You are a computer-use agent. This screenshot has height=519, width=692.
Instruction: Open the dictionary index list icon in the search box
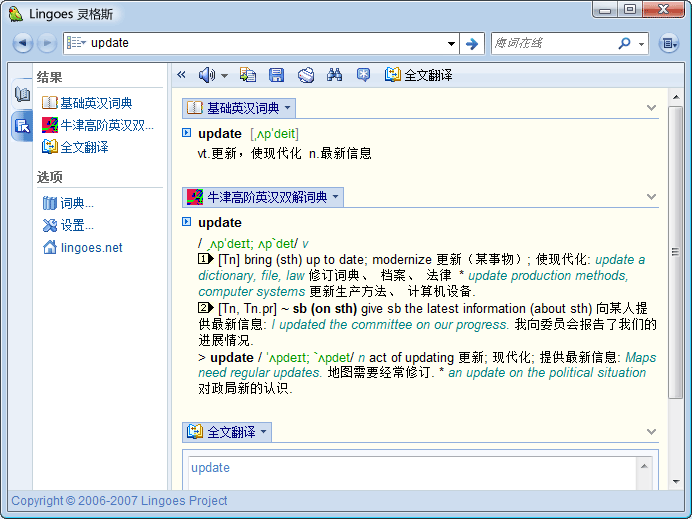click(76, 43)
